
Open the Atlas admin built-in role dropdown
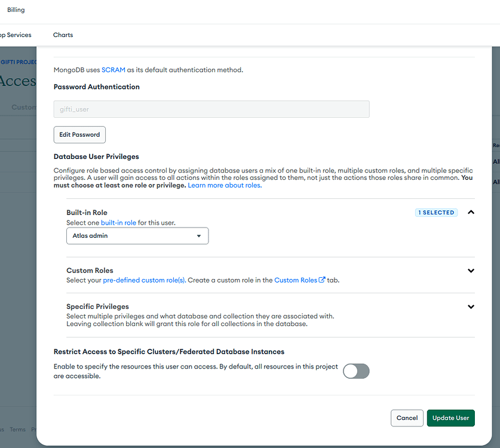pyautogui.click(x=137, y=235)
